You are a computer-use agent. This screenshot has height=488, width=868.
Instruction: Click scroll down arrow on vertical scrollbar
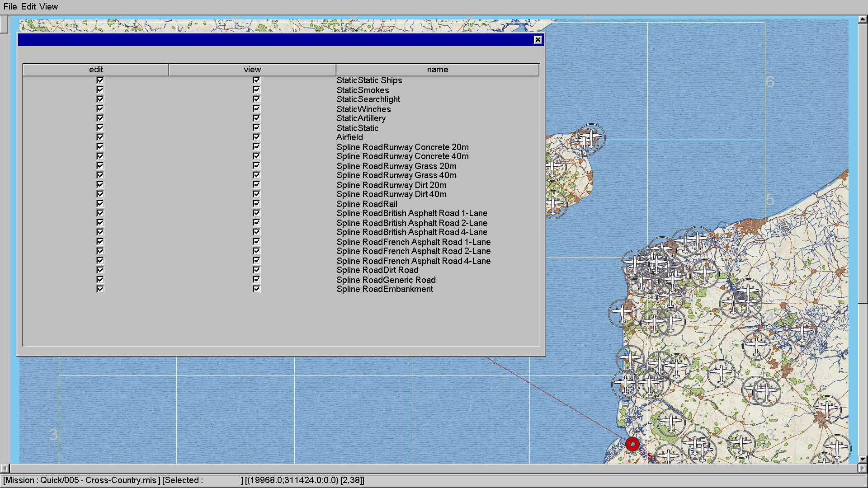click(x=863, y=459)
